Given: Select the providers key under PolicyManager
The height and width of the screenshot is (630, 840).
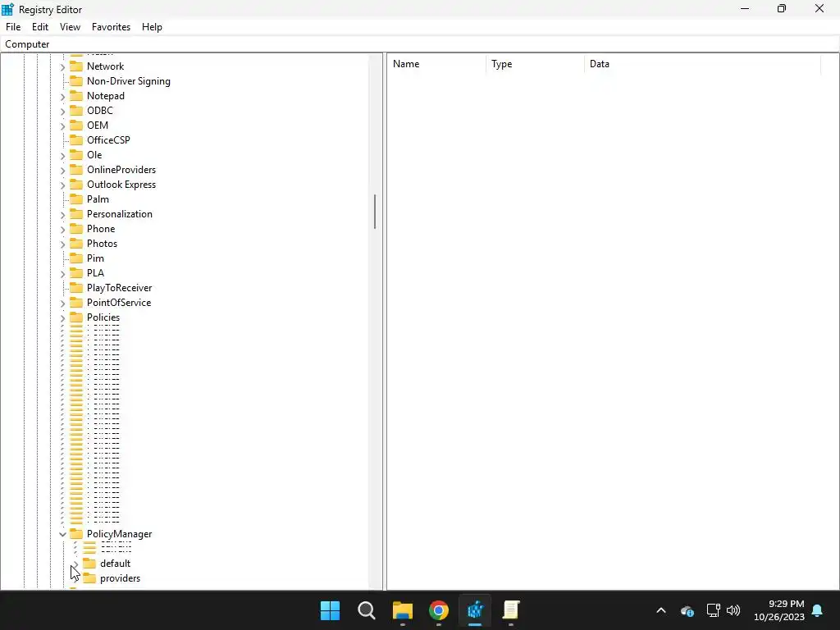Looking at the screenshot, I should click(x=120, y=578).
